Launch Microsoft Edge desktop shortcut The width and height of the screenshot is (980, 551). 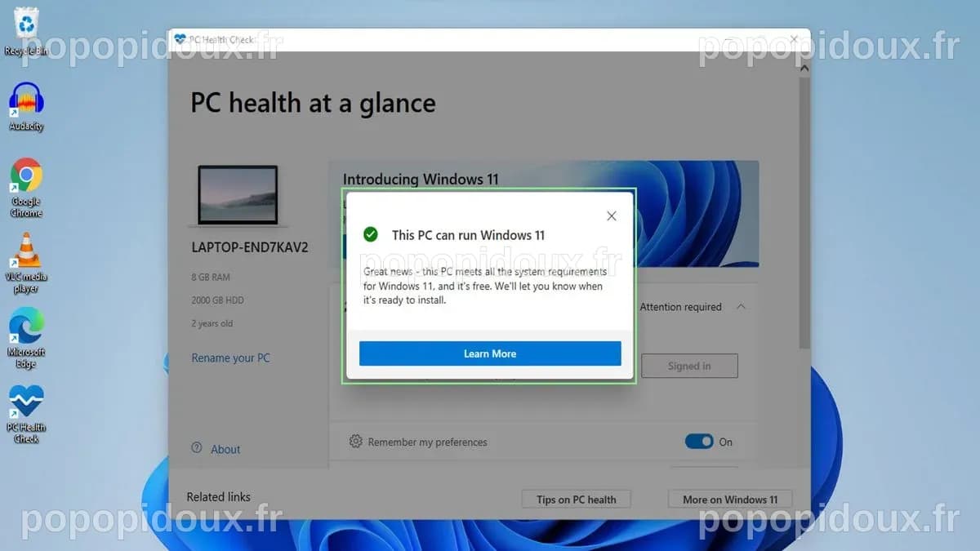[x=26, y=338]
